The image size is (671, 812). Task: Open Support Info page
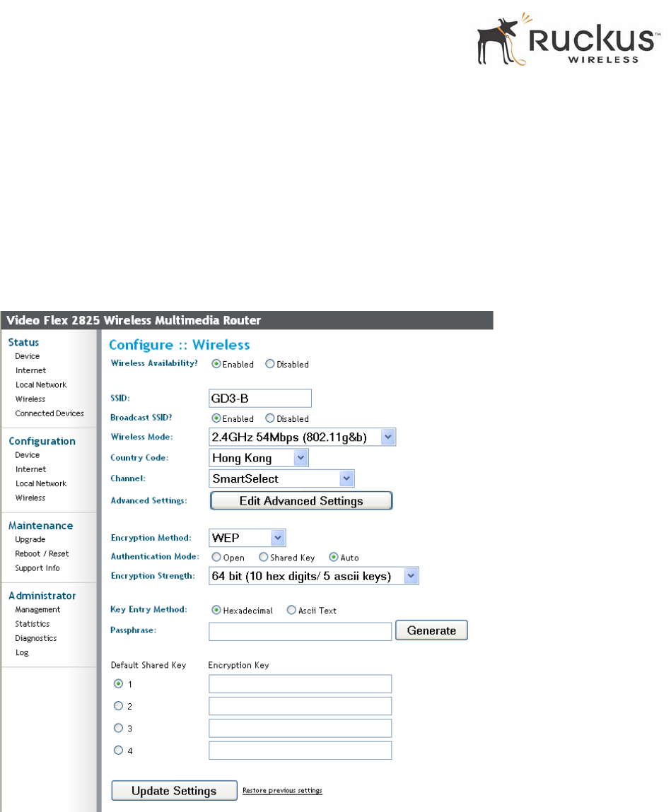(37, 568)
